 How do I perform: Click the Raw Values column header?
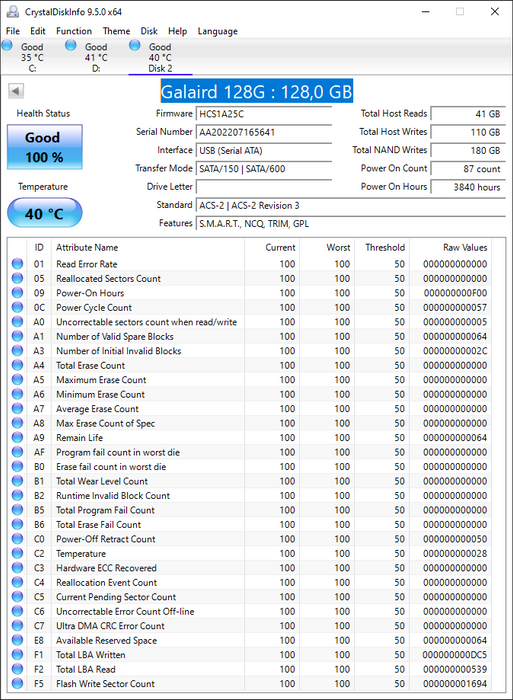450,247
